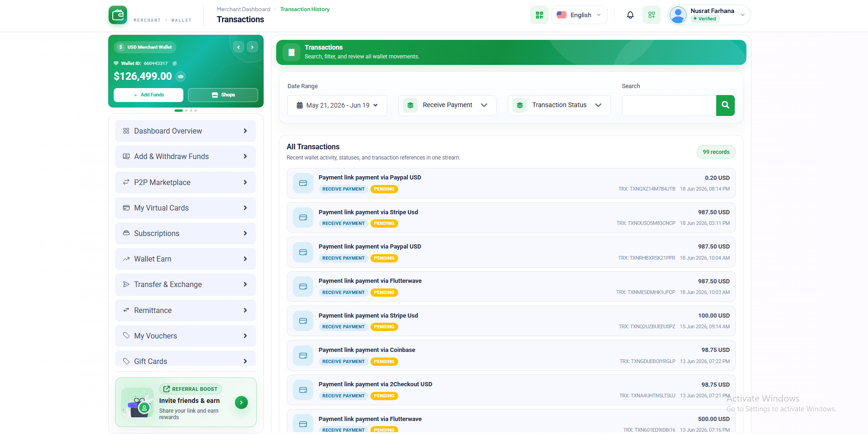
Task: Go to next wallet card arrow
Action: [x=253, y=47]
